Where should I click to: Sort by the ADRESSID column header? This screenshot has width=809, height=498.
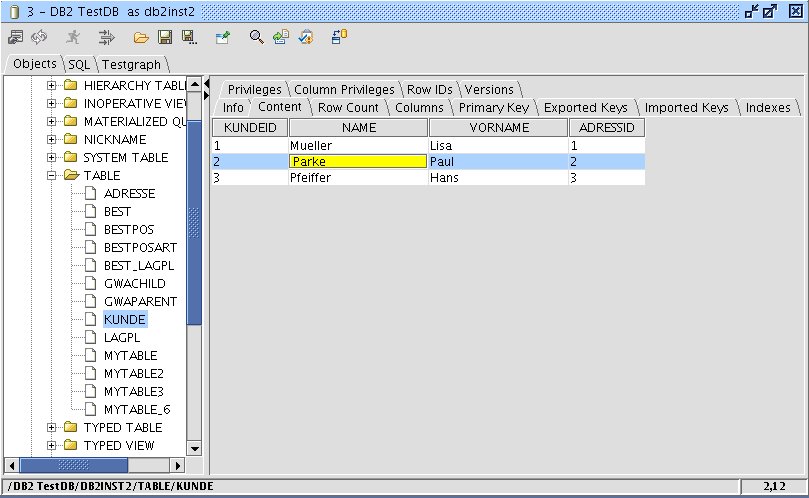607,127
